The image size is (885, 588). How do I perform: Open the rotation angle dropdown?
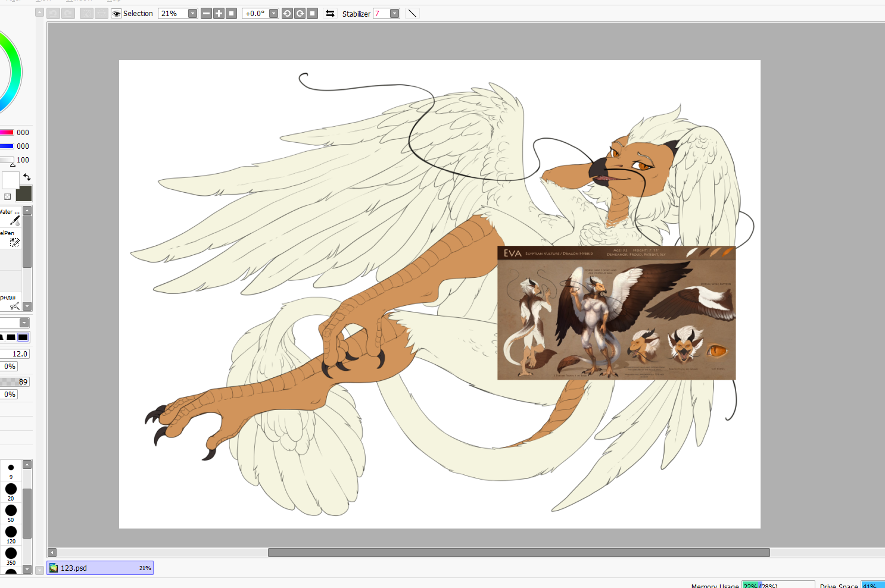(x=273, y=14)
